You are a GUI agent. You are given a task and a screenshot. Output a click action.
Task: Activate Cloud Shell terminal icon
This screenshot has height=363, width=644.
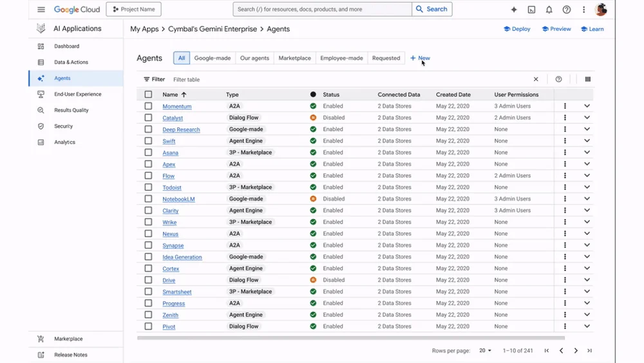click(531, 10)
